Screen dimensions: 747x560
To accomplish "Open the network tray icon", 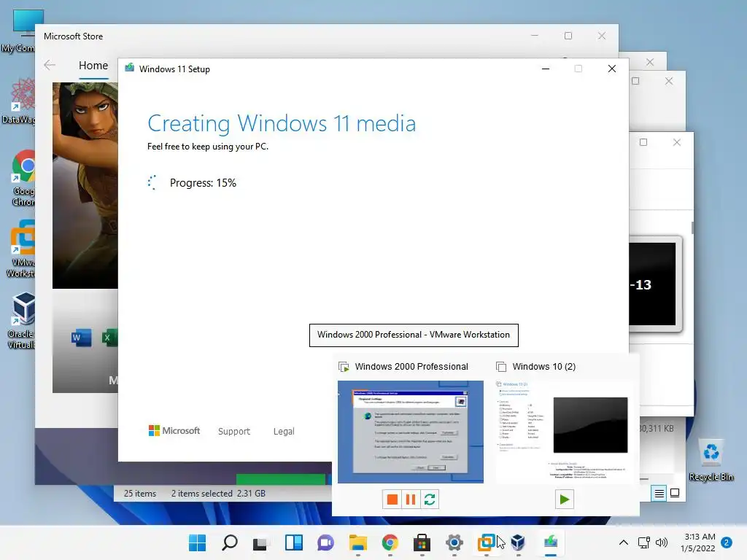I will 643,542.
